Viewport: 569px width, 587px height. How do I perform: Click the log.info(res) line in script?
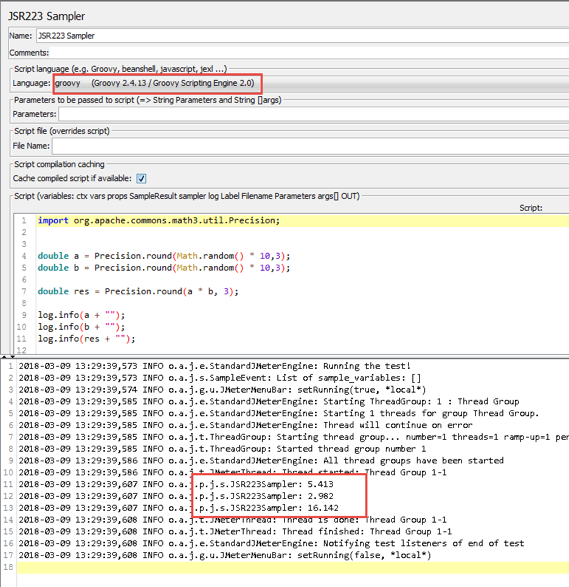tap(86, 339)
